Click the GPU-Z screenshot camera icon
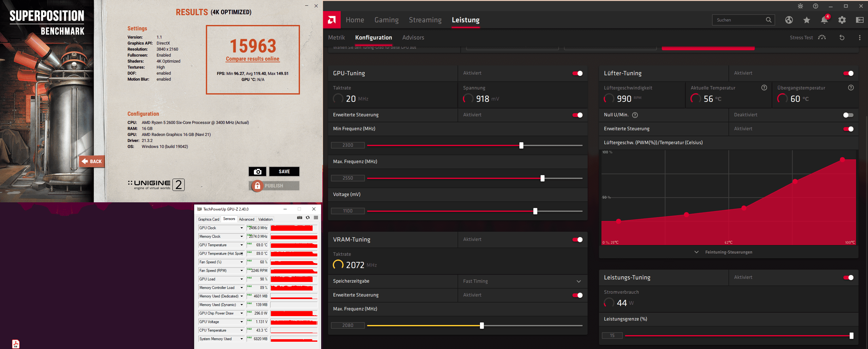The height and width of the screenshot is (349, 868). pyautogui.click(x=300, y=218)
